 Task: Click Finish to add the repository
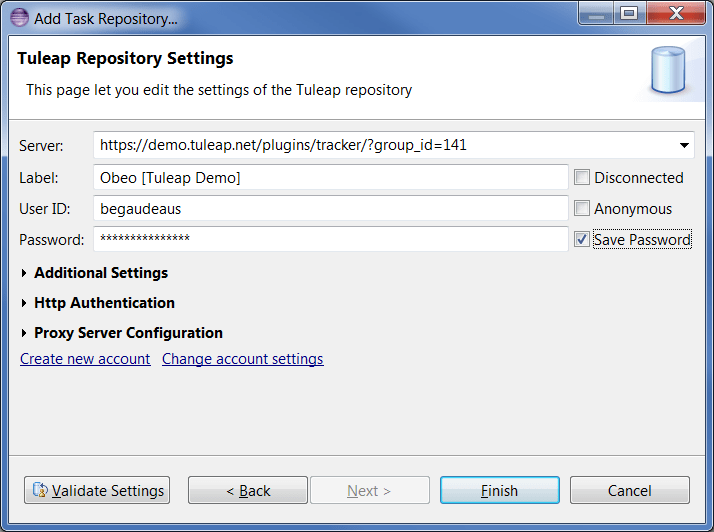coord(499,490)
